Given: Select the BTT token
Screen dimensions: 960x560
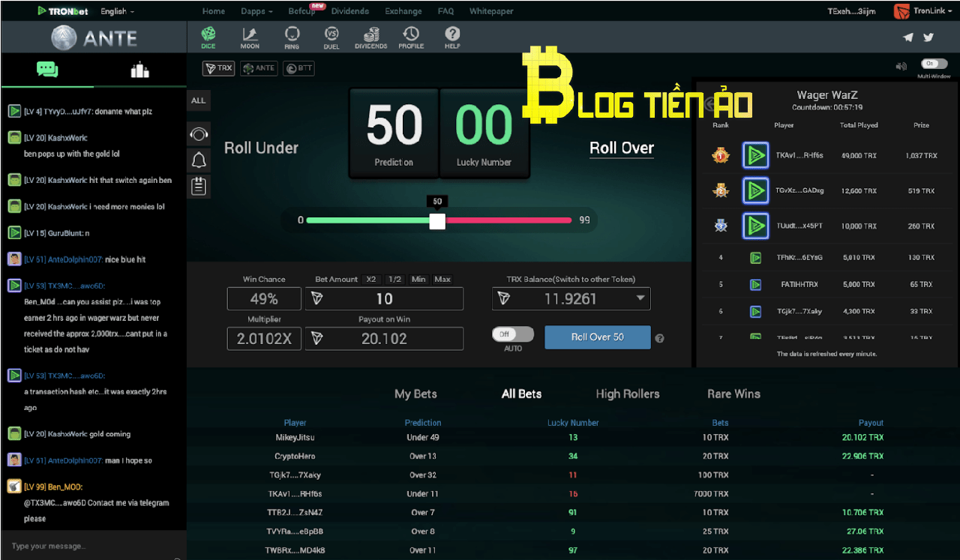Looking at the screenshot, I should 299,68.
